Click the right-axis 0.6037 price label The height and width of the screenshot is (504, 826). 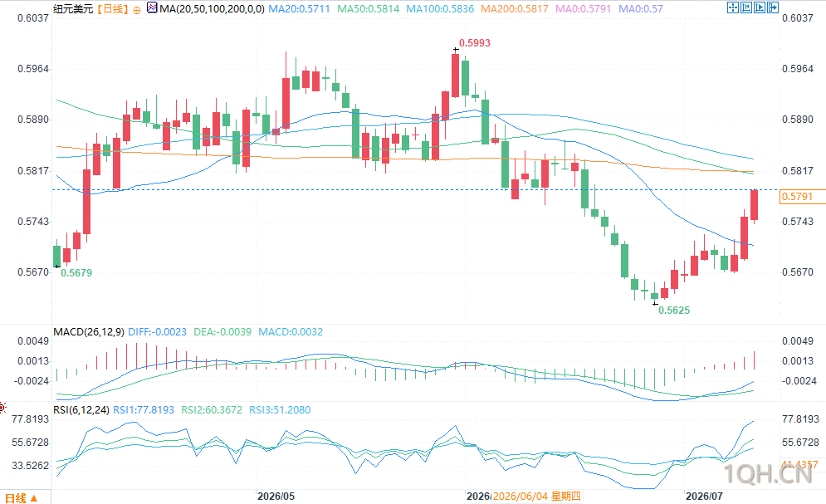click(798, 18)
